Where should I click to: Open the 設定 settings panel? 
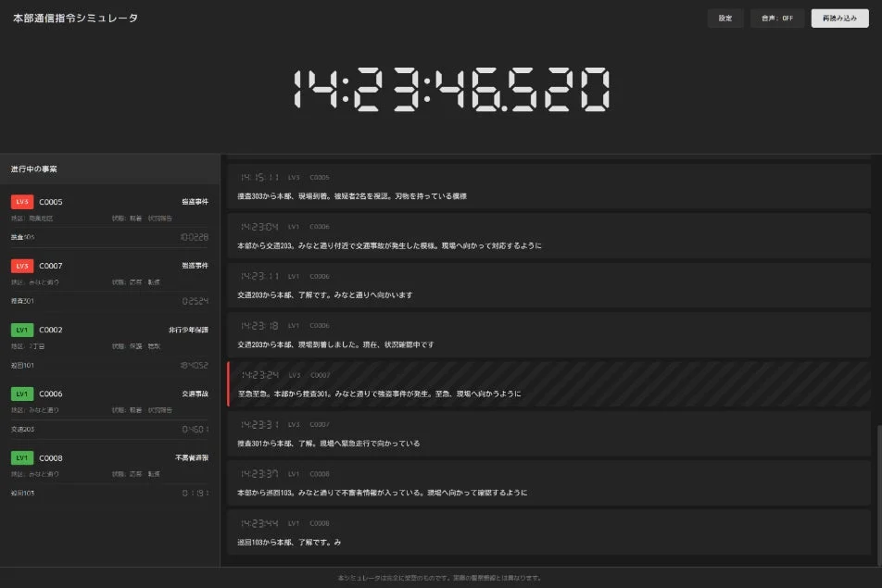(x=725, y=18)
